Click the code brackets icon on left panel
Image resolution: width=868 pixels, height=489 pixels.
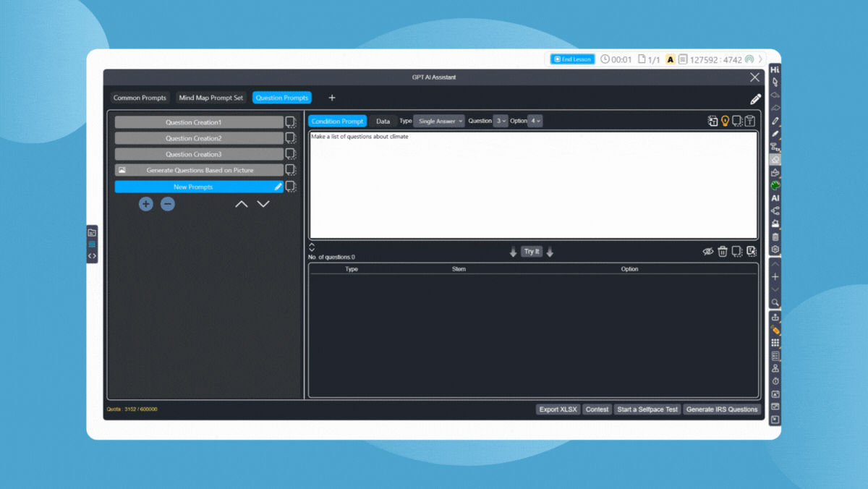pyautogui.click(x=92, y=256)
